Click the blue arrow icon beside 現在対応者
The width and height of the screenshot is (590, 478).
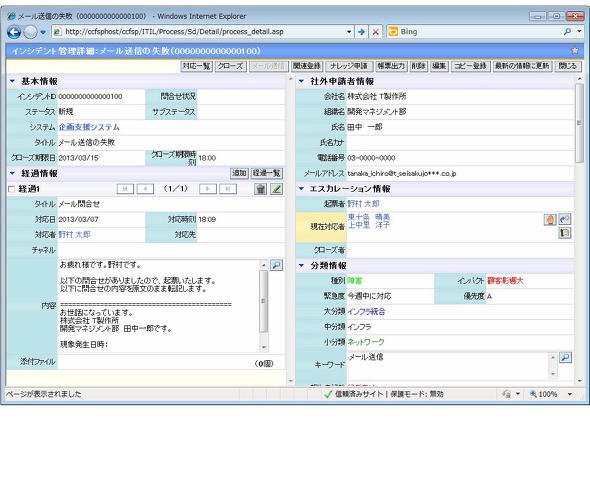click(x=564, y=219)
